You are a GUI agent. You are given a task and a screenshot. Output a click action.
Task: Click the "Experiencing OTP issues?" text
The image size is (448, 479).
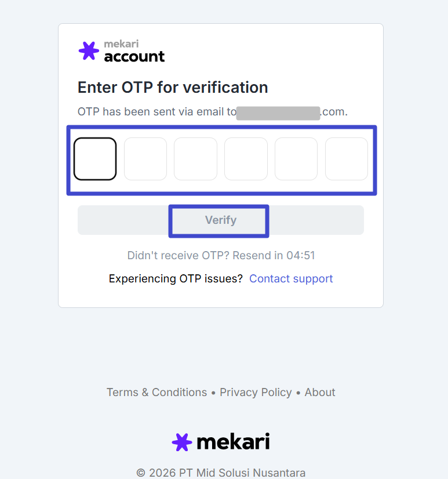[x=176, y=279]
